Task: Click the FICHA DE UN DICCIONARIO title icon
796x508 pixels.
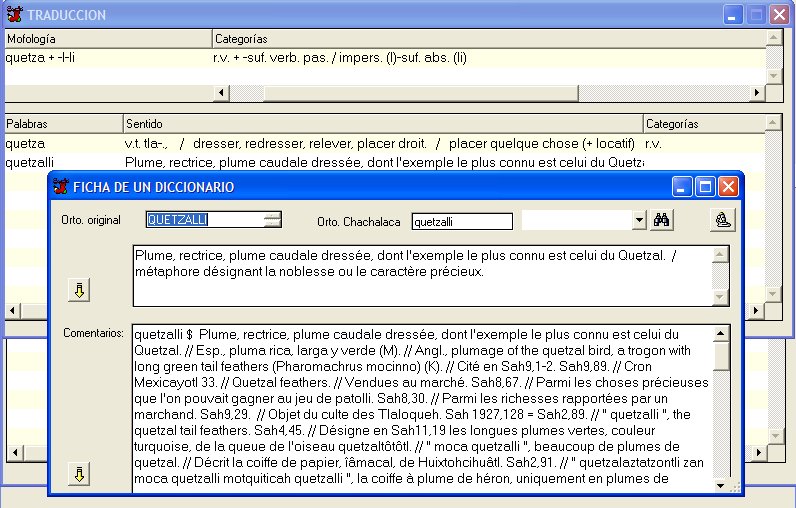Action: coord(61,187)
